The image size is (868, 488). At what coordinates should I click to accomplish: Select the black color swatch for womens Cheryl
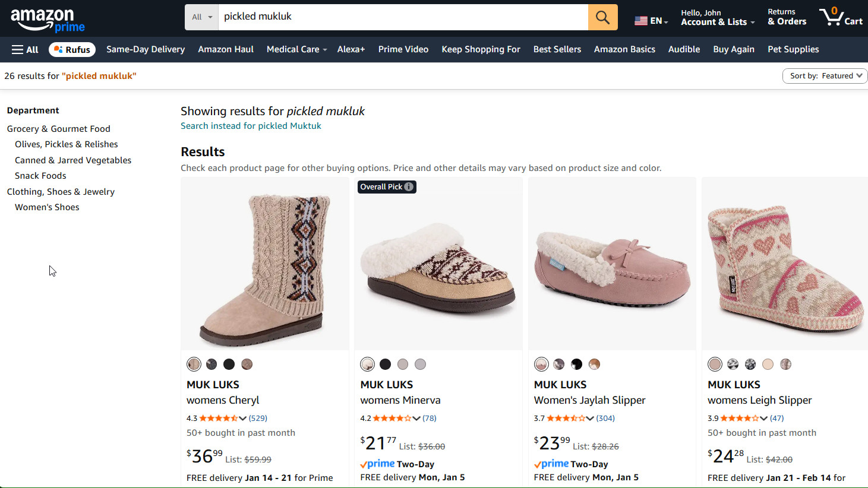(229, 365)
